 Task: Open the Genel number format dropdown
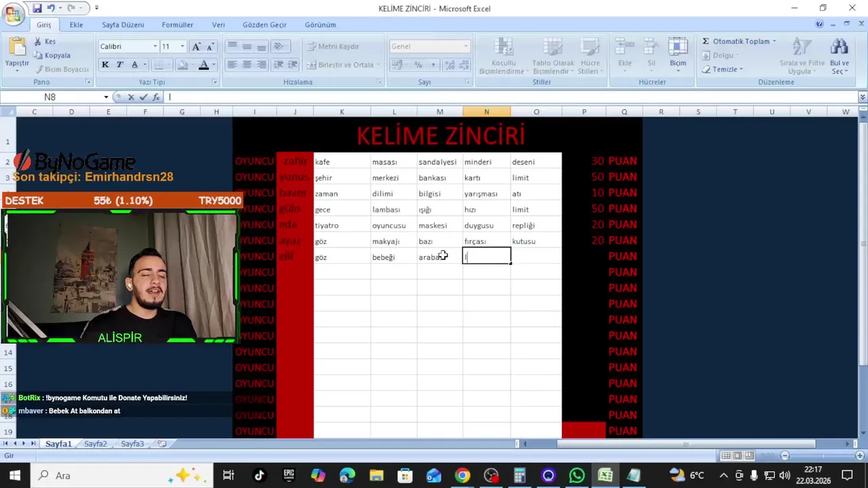click(466, 46)
